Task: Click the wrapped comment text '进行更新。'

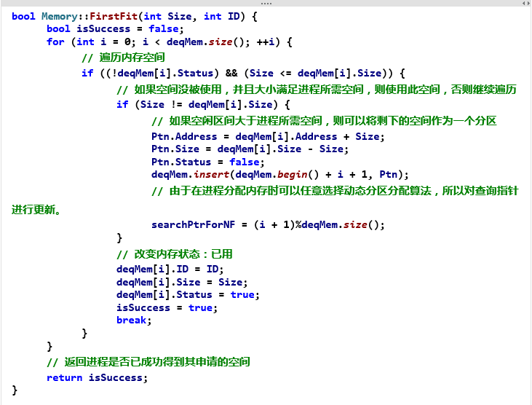Action: [x=36, y=210]
